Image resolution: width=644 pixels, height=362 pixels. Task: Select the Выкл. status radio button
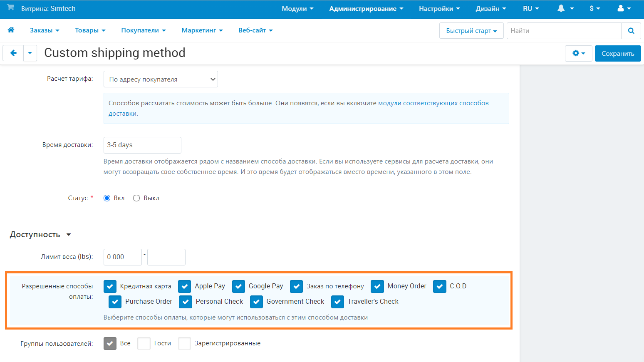point(136,198)
